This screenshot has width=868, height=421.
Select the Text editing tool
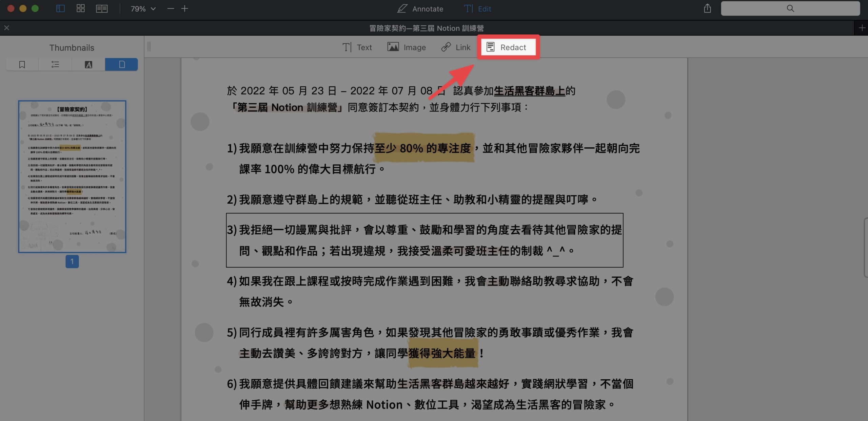click(357, 47)
